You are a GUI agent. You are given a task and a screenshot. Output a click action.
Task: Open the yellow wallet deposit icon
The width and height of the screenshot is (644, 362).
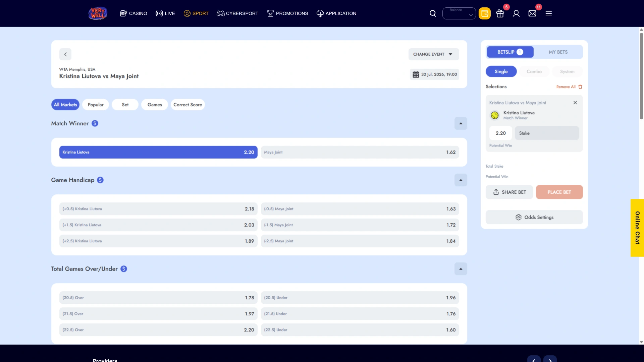coord(484,13)
